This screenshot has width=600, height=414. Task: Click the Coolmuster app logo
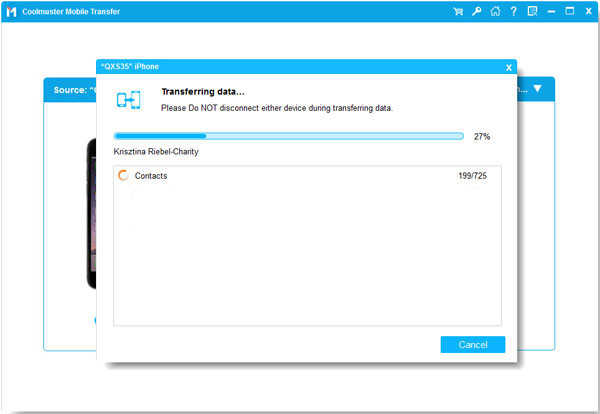12,11
